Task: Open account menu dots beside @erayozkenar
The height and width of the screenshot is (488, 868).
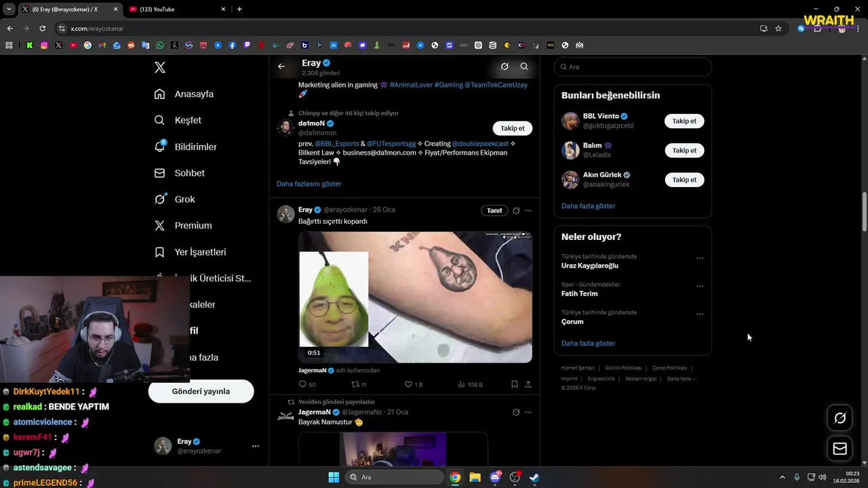Action: (x=256, y=446)
